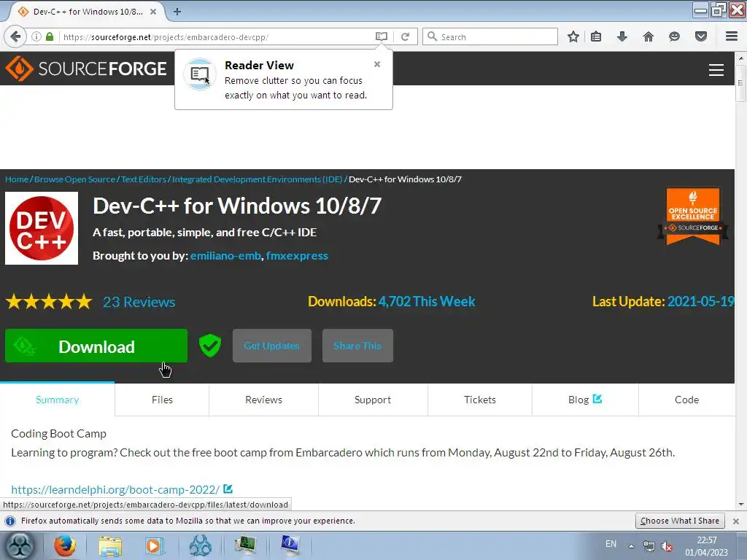
Task: Click Choose What I Share button
Action: [680, 521]
